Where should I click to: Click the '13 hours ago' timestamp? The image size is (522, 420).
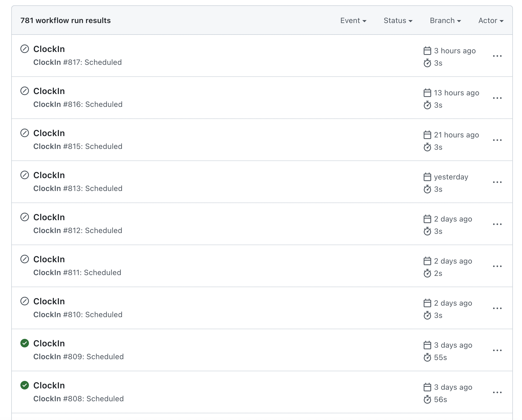(457, 93)
